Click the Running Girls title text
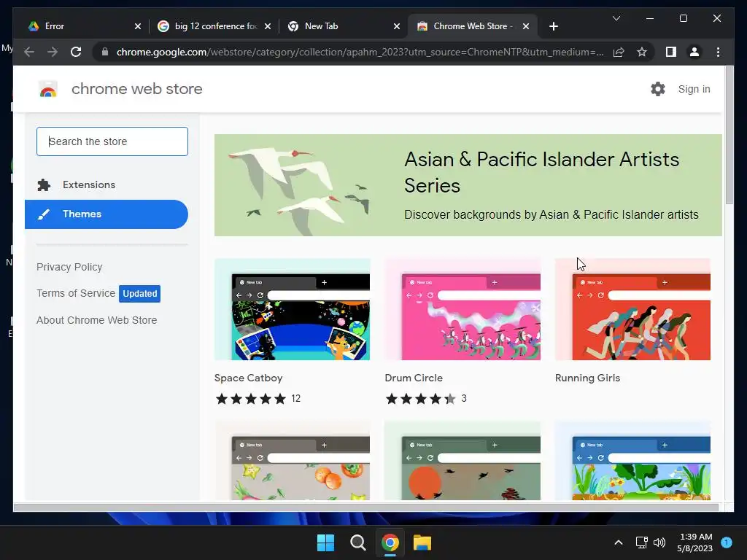The image size is (747, 560). coord(587,378)
